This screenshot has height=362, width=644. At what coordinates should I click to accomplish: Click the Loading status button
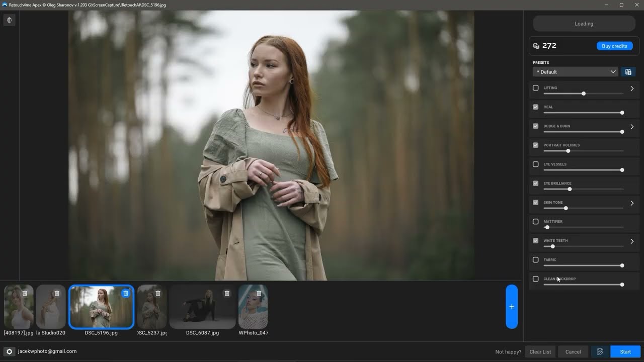(584, 24)
